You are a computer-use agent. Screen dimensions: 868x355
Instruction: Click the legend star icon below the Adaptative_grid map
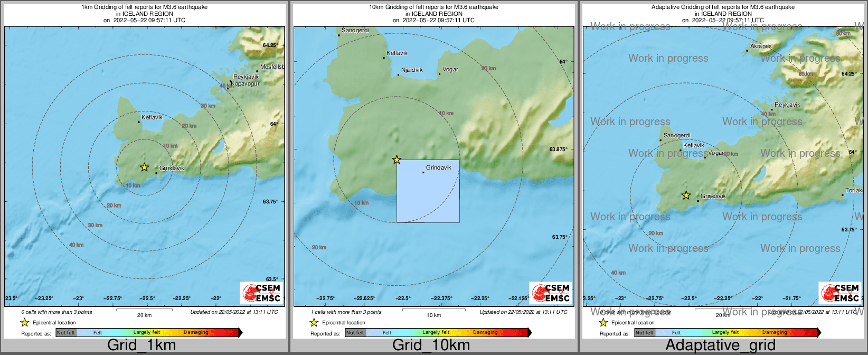pyautogui.click(x=603, y=322)
